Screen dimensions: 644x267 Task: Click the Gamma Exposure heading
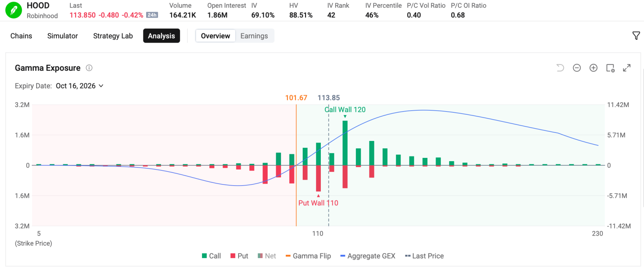tap(47, 68)
